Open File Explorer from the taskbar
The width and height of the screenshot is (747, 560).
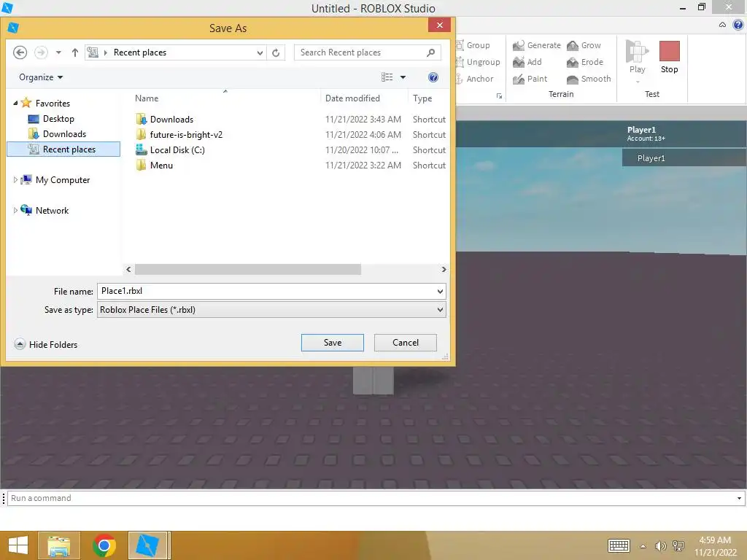pos(59,545)
